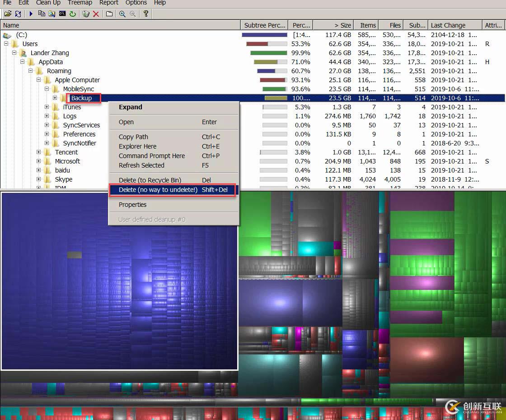Viewport: 506px width, 420px height.
Task: Collapse the Lander Zhang tree node
Action: pos(14,52)
